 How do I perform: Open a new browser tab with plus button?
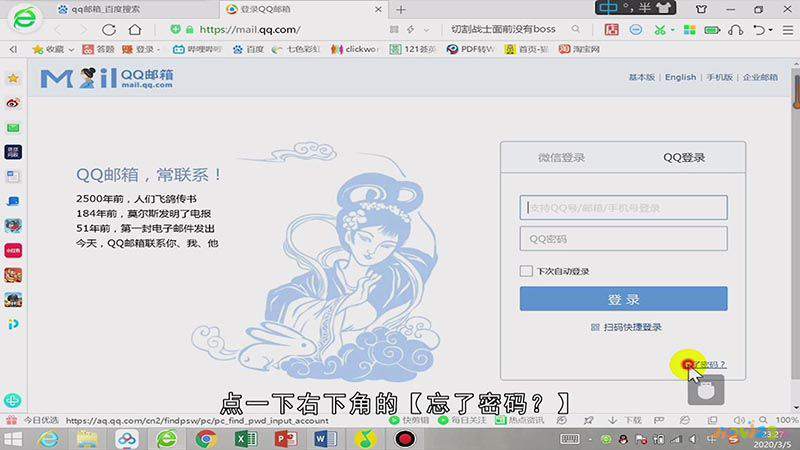tap(401, 9)
